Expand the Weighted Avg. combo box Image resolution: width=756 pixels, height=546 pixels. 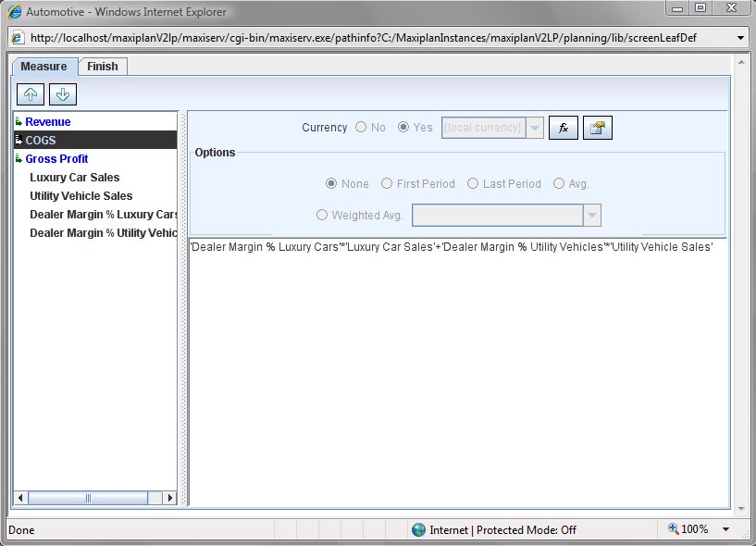[592, 216]
